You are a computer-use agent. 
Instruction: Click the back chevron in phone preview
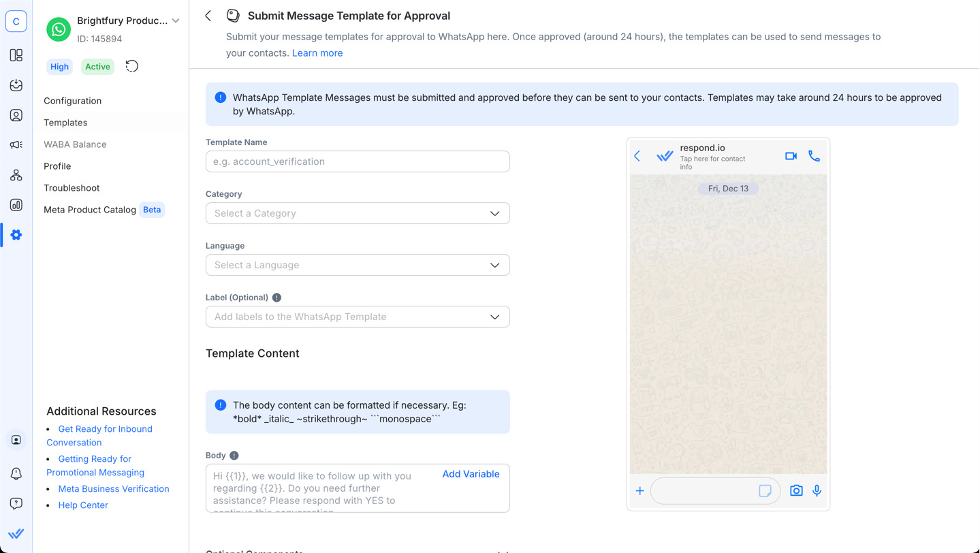click(x=637, y=156)
